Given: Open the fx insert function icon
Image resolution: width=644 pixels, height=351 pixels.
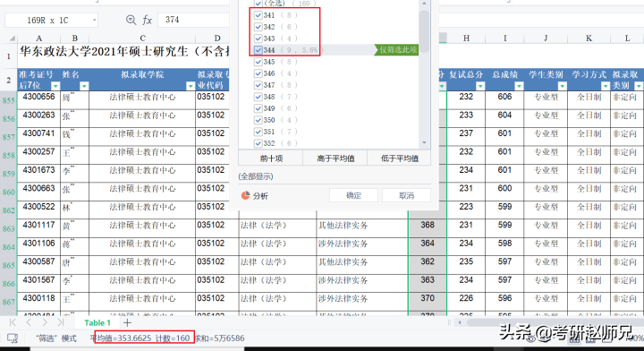Looking at the screenshot, I should pyautogui.click(x=147, y=20).
